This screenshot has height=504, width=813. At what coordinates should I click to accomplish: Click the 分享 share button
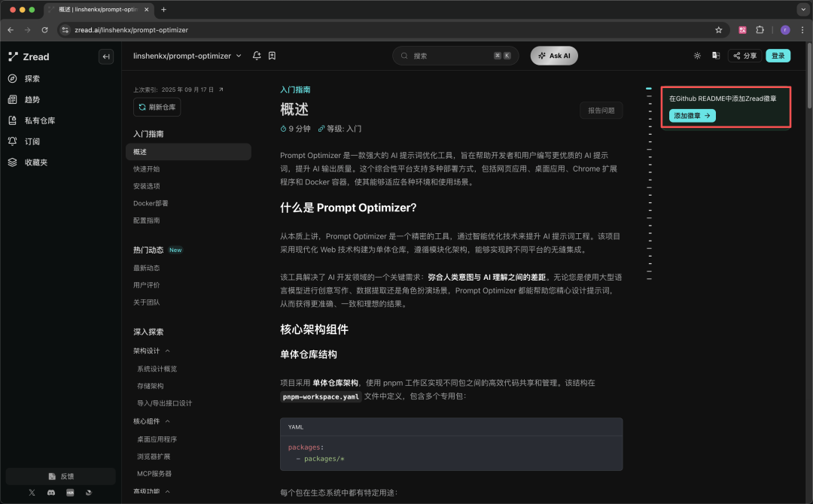point(744,56)
